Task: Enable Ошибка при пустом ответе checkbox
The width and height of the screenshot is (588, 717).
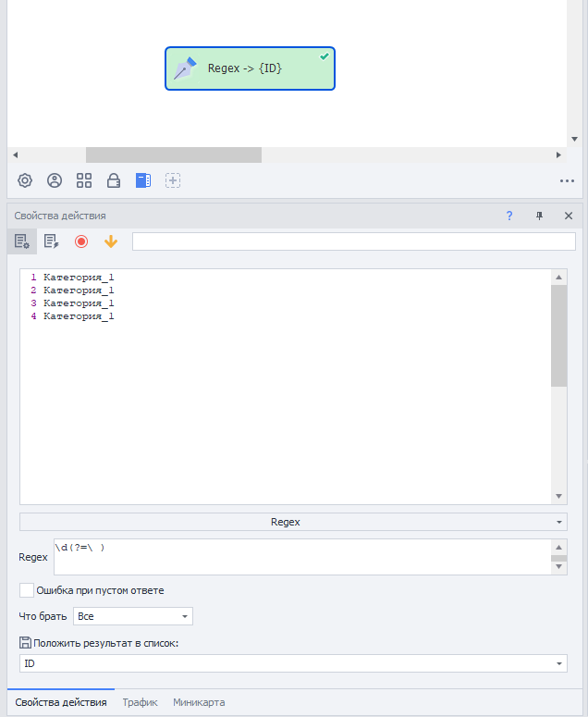Action: [x=27, y=590]
